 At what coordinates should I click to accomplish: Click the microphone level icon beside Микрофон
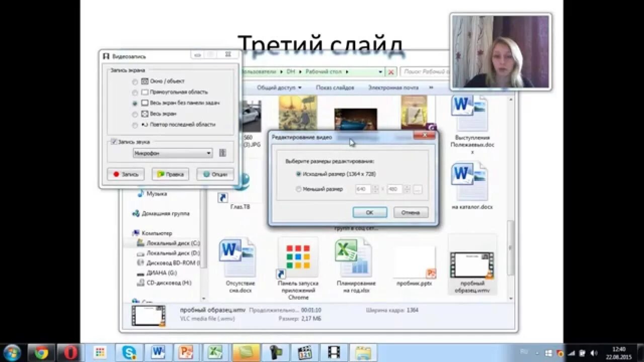(222, 153)
